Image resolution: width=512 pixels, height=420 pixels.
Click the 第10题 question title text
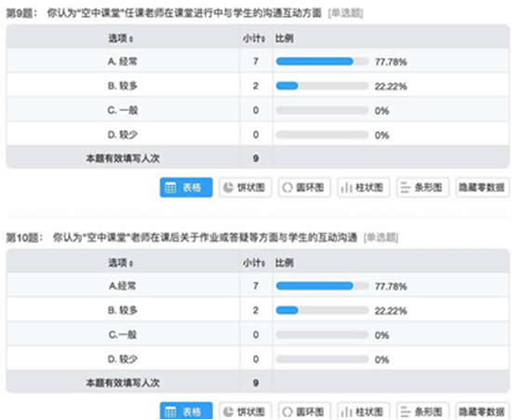202,237
